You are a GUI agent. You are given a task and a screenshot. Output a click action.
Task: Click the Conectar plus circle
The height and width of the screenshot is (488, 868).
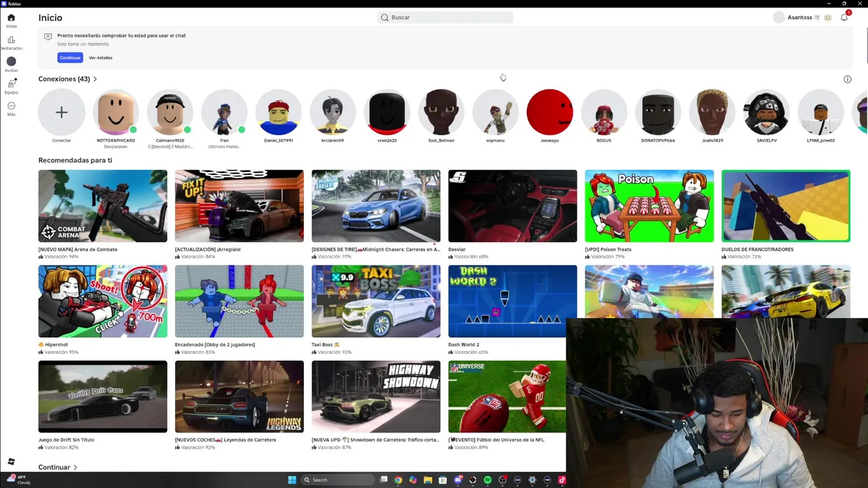click(62, 112)
